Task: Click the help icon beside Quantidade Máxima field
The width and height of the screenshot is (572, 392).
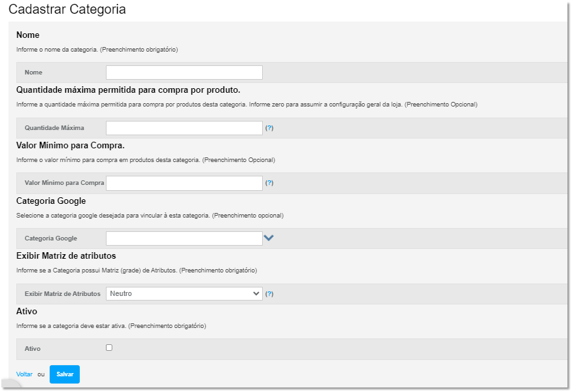Action: 269,128
